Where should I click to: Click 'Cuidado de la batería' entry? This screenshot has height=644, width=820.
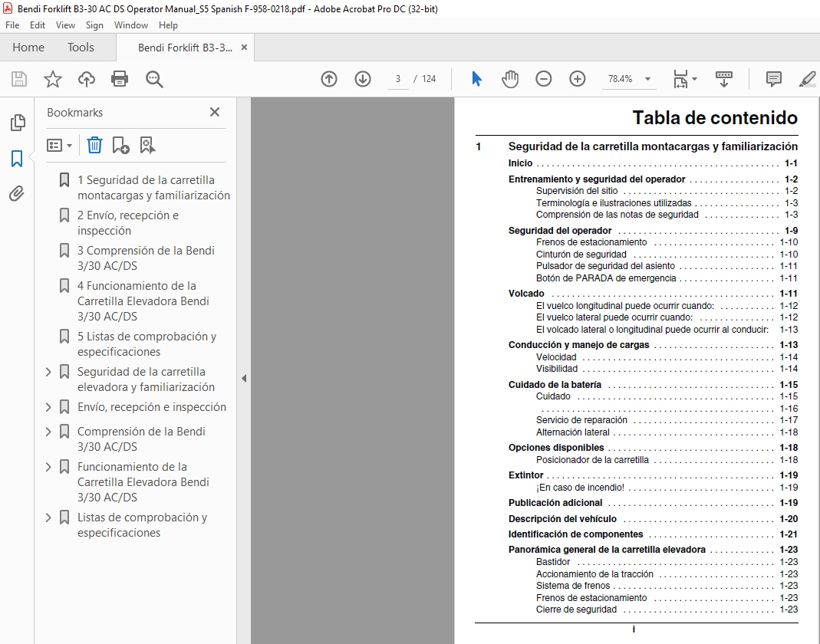[x=555, y=385]
